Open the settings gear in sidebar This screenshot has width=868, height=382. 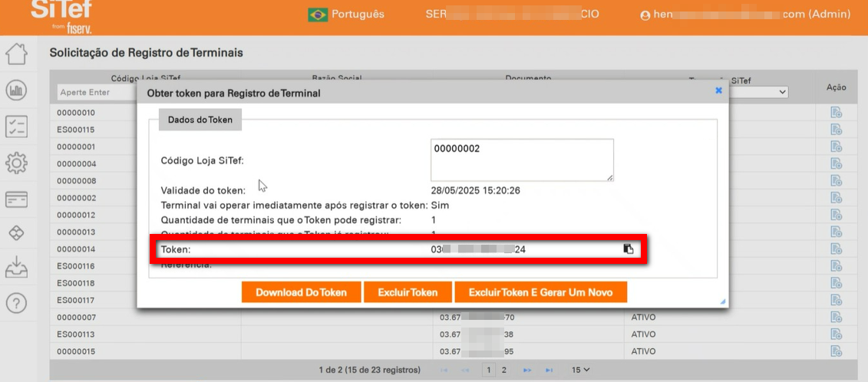pos(16,163)
